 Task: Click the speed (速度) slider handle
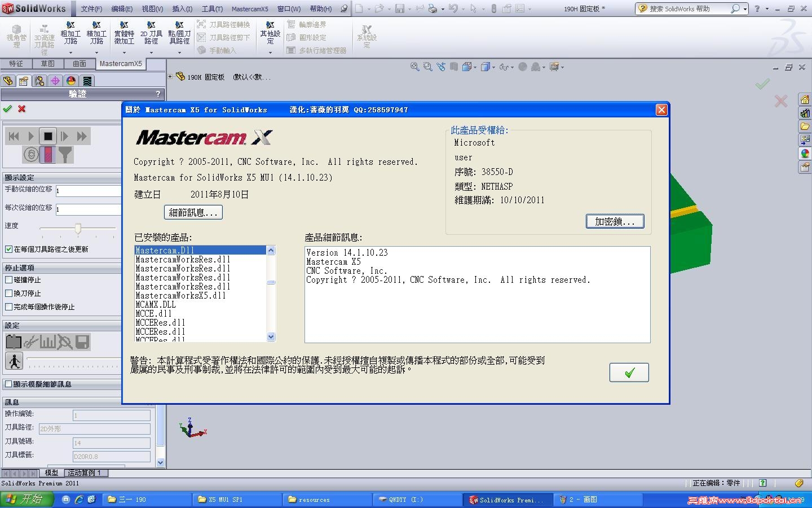tap(78, 228)
